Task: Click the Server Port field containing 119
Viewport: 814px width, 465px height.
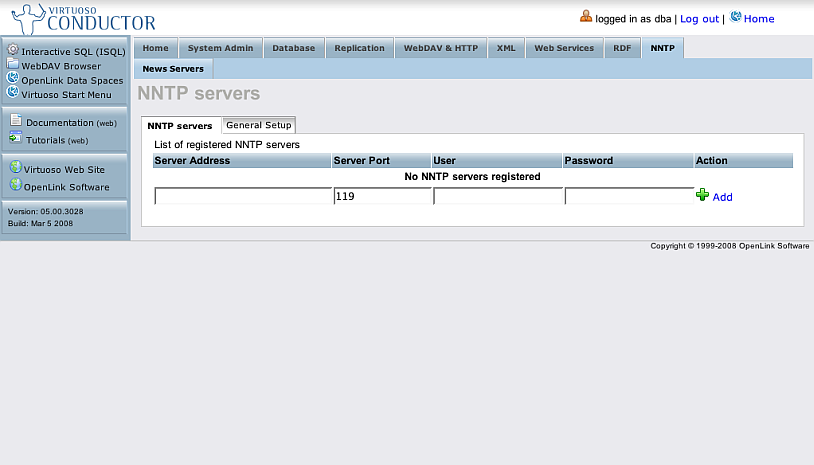Action: click(381, 197)
